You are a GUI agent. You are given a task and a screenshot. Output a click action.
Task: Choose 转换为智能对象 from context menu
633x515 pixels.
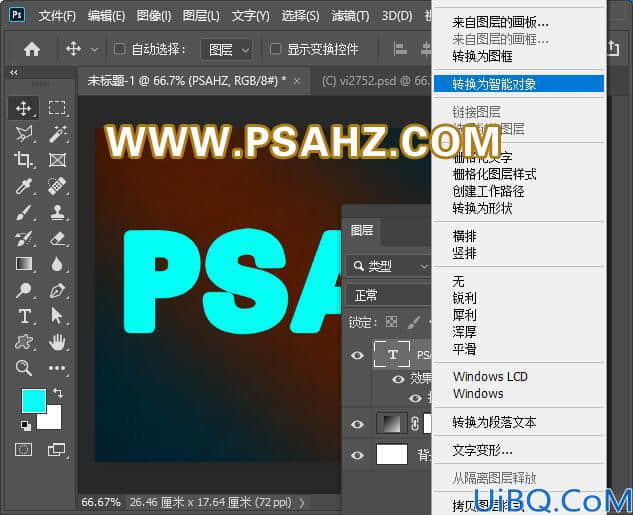click(x=519, y=84)
